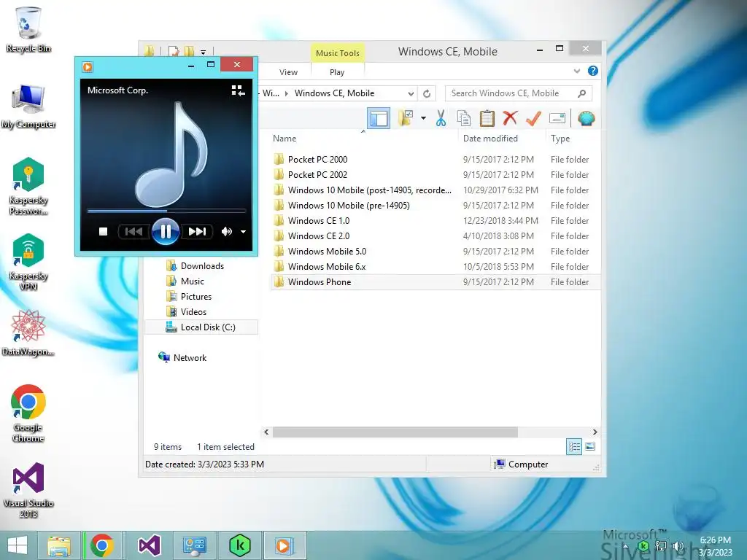Click the search magnifier icon
Viewport: 747px width, 560px height.
click(581, 93)
